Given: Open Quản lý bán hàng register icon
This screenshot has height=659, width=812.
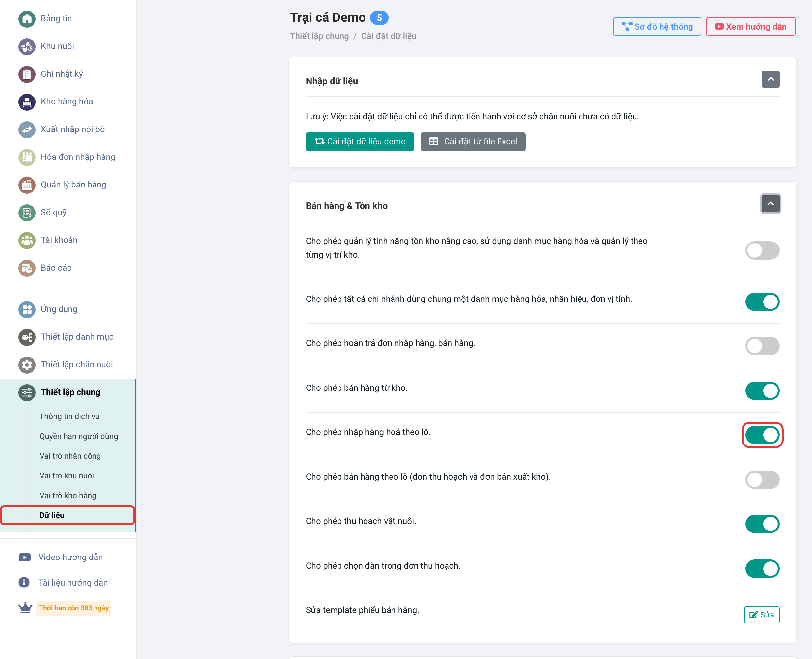Looking at the screenshot, I should click(27, 185).
